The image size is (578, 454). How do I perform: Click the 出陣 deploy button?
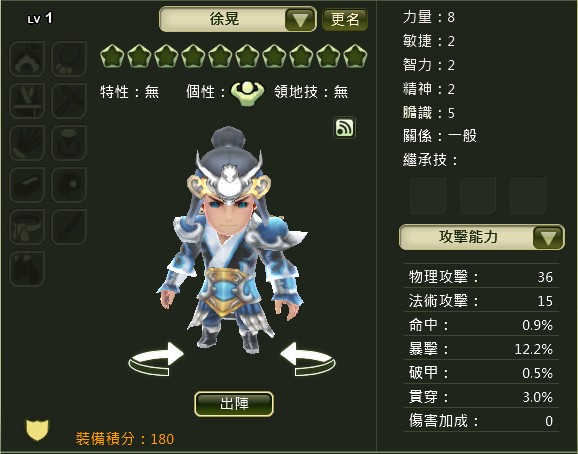coord(234,404)
